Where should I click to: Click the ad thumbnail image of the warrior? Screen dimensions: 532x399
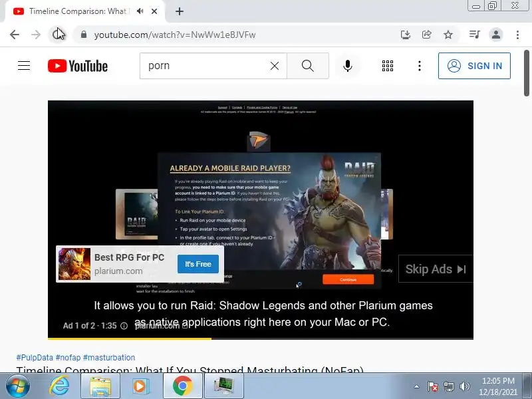pos(74,264)
